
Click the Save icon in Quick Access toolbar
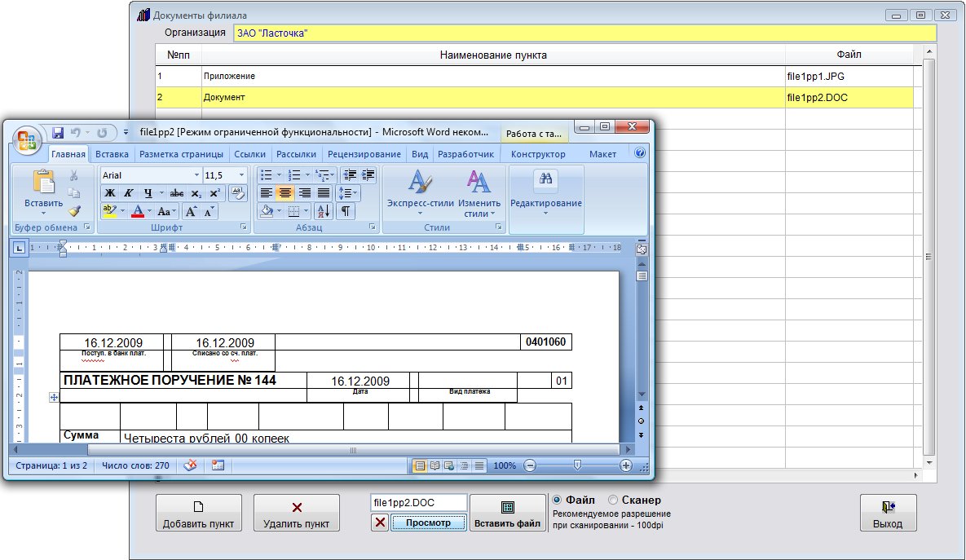coord(58,132)
